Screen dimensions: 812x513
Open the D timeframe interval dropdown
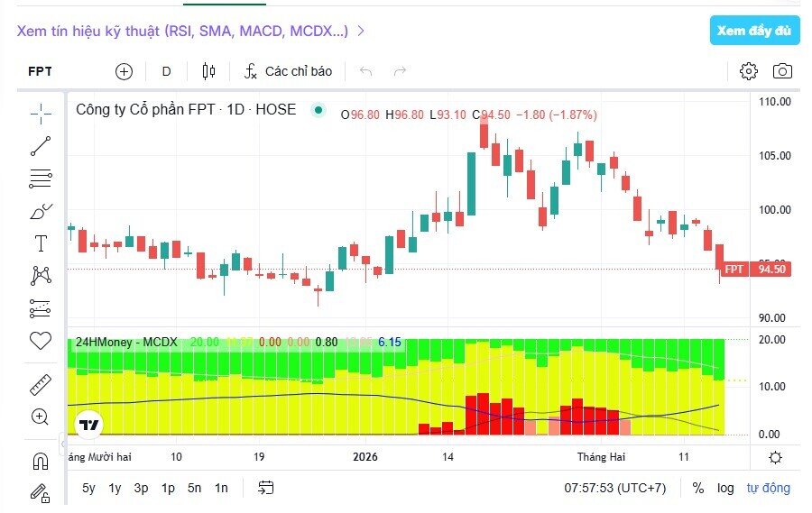coord(166,71)
